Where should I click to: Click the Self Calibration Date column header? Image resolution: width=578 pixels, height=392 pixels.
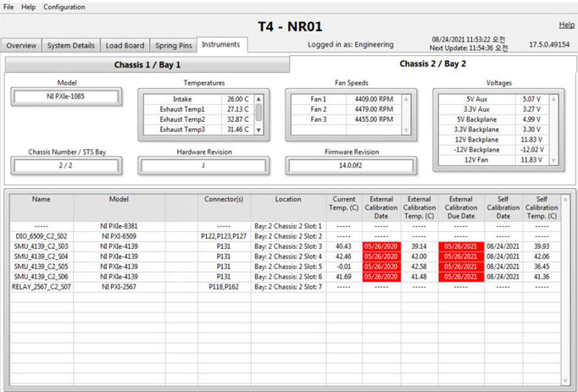pyautogui.click(x=503, y=207)
